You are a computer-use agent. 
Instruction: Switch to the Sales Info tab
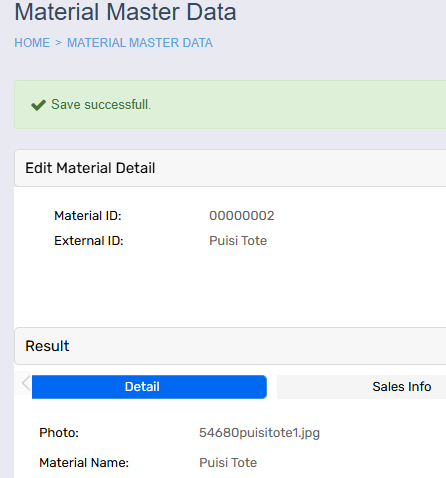tap(362, 387)
